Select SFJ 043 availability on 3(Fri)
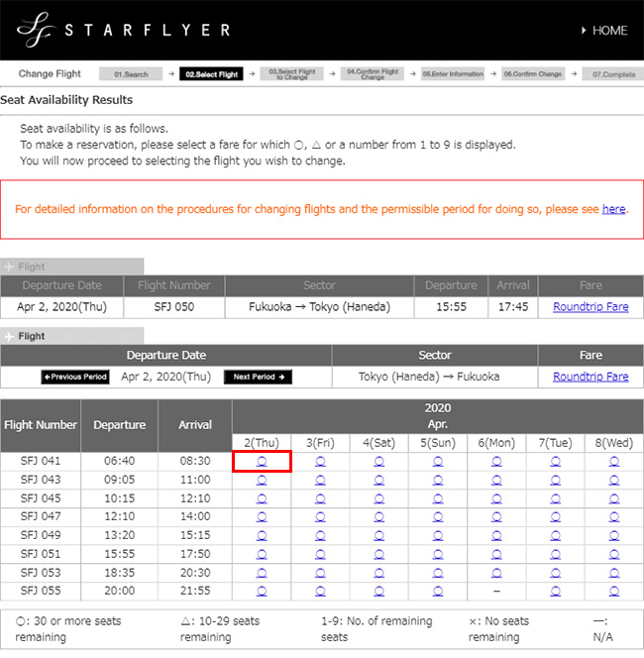644x658 pixels. (320, 480)
